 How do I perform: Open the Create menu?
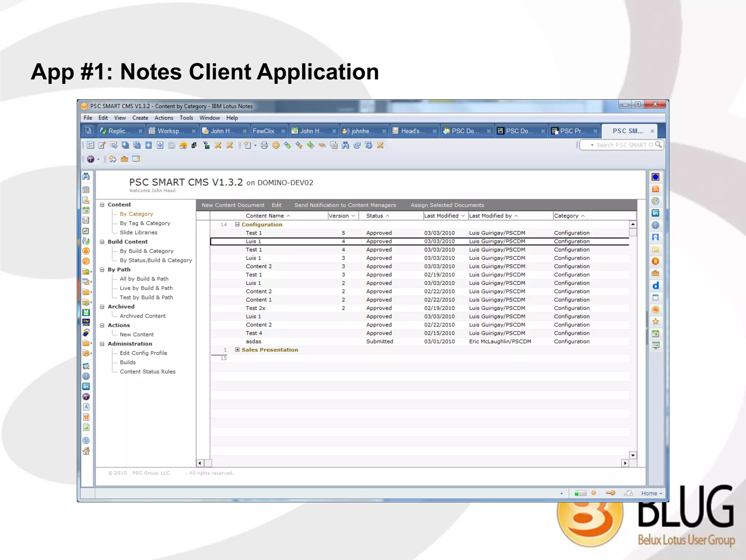(140, 118)
